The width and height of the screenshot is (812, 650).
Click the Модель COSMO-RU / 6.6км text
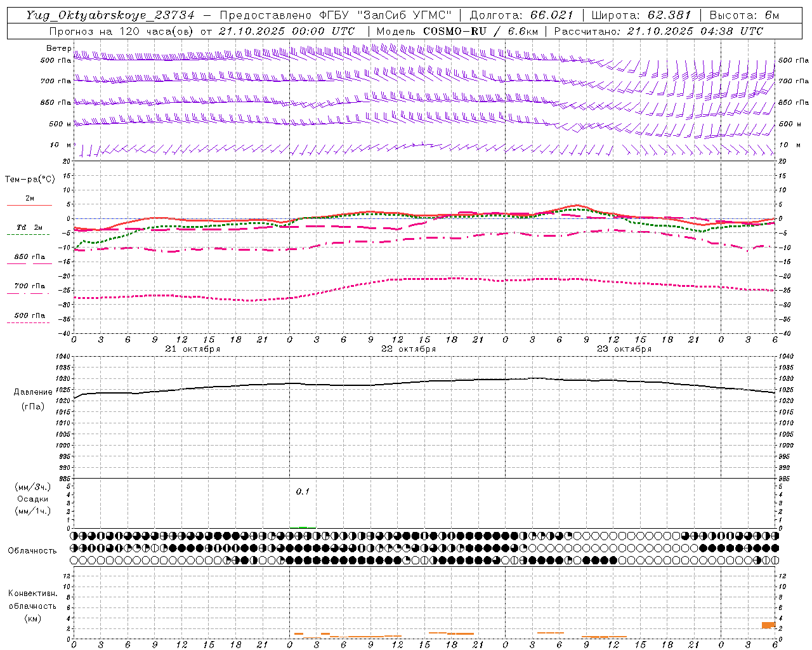coord(457,31)
